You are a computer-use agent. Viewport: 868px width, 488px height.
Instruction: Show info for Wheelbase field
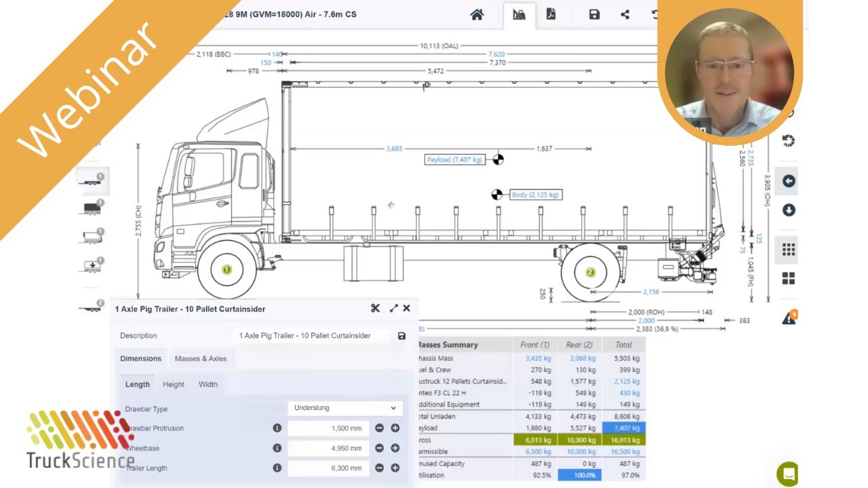(x=277, y=448)
